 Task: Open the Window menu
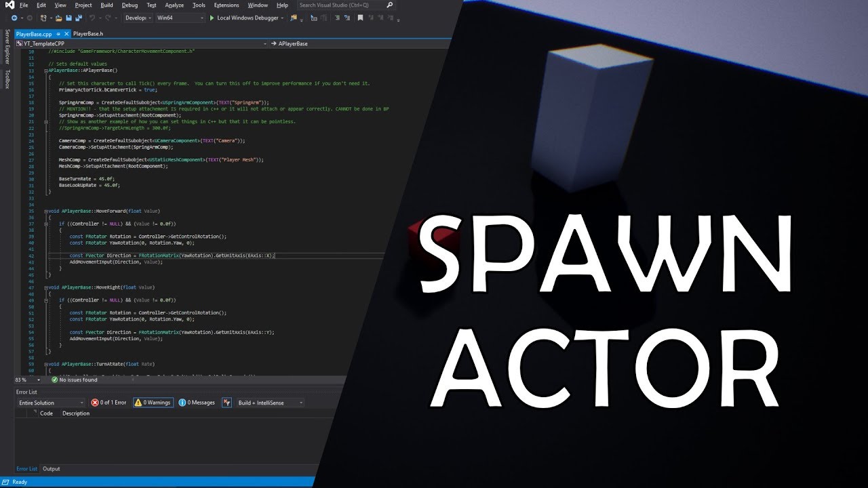click(258, 5)
